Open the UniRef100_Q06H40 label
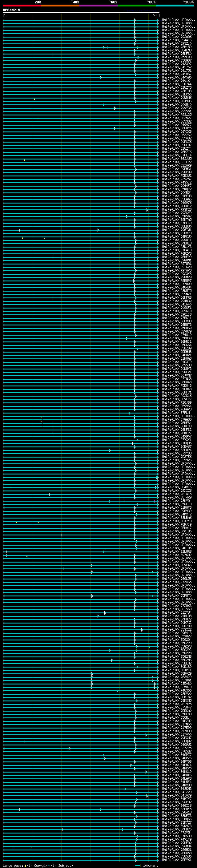This screenshot has height=868, width=197. [x=177, y=104]
